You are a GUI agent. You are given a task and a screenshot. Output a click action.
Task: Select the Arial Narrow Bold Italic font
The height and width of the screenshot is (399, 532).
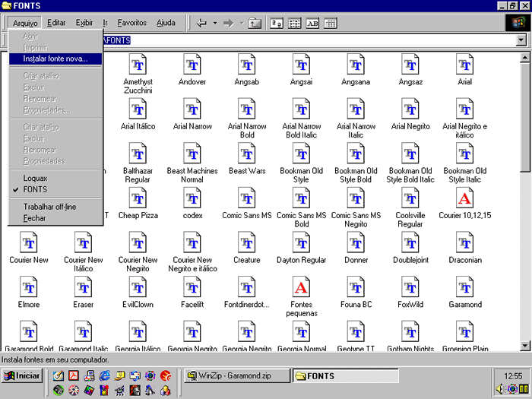[301, 109]
